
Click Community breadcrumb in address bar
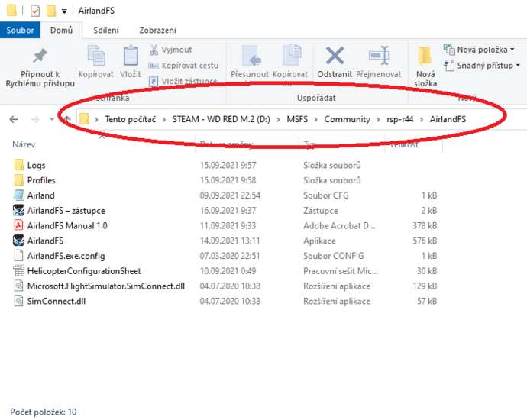click(347, 119)
